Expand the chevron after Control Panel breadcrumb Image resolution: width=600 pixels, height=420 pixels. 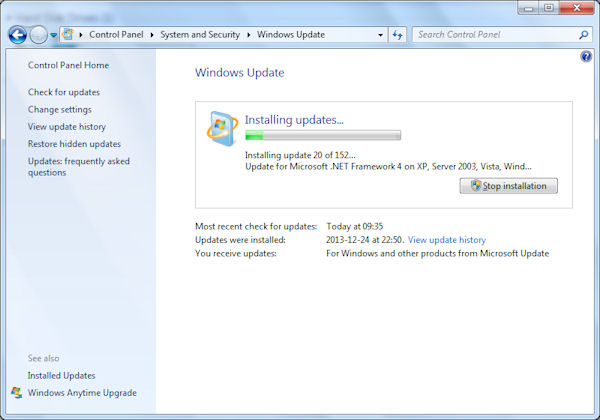tap(152, 35)
